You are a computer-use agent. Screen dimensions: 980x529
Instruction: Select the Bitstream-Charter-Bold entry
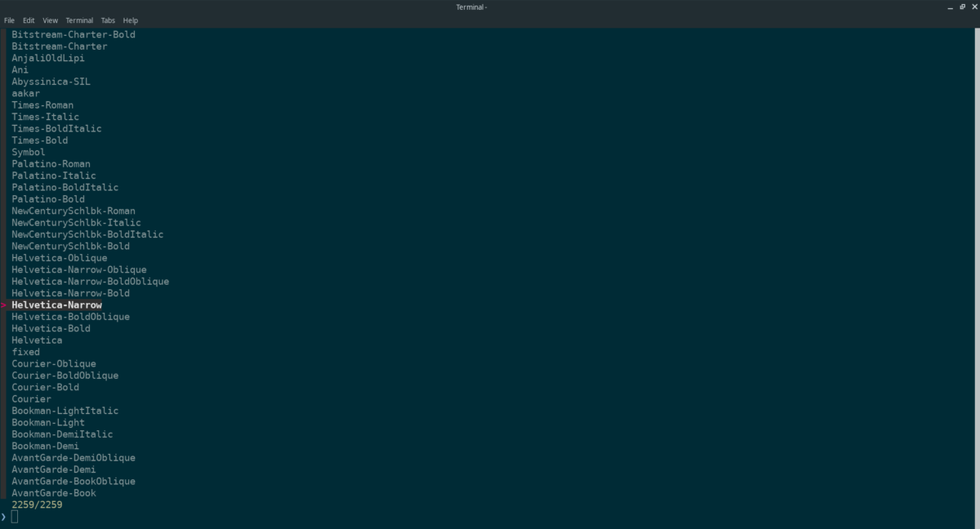click(x=73, y=34)
